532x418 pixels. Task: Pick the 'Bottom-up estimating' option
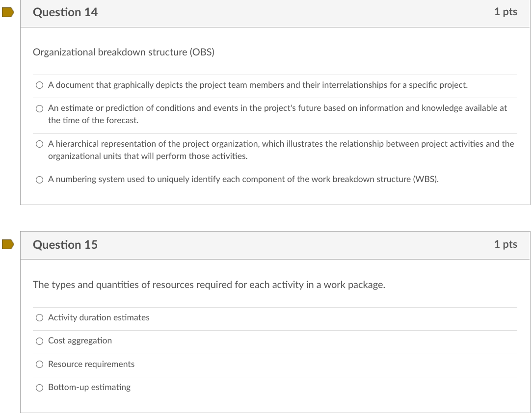point(39,388)
